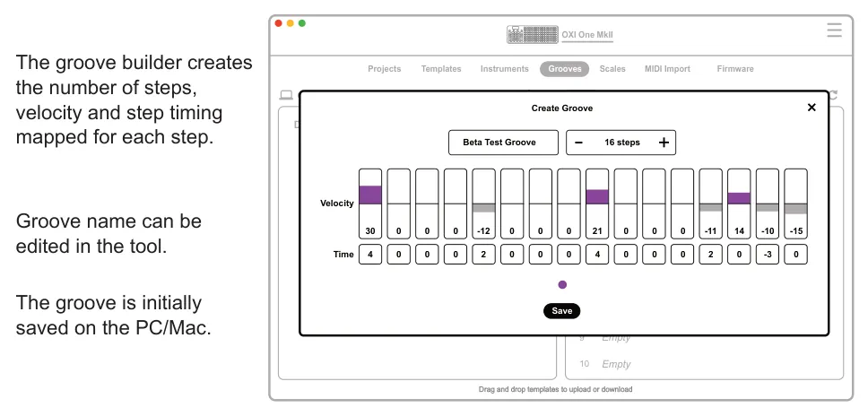868x416 pixels.
Task: Adjust the velocity slider showing -12
Action: coord(484,204)
